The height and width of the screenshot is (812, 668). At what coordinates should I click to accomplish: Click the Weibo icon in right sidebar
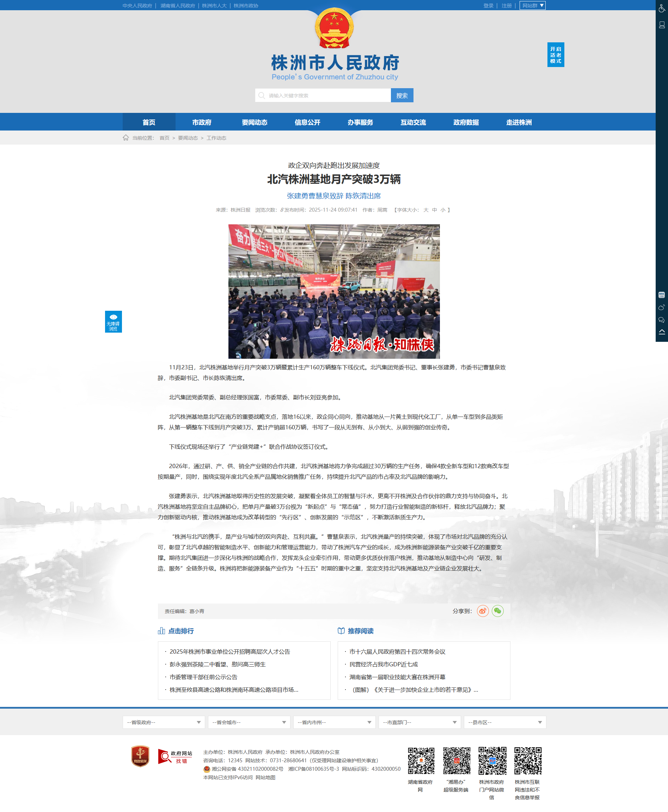point(661,307)
